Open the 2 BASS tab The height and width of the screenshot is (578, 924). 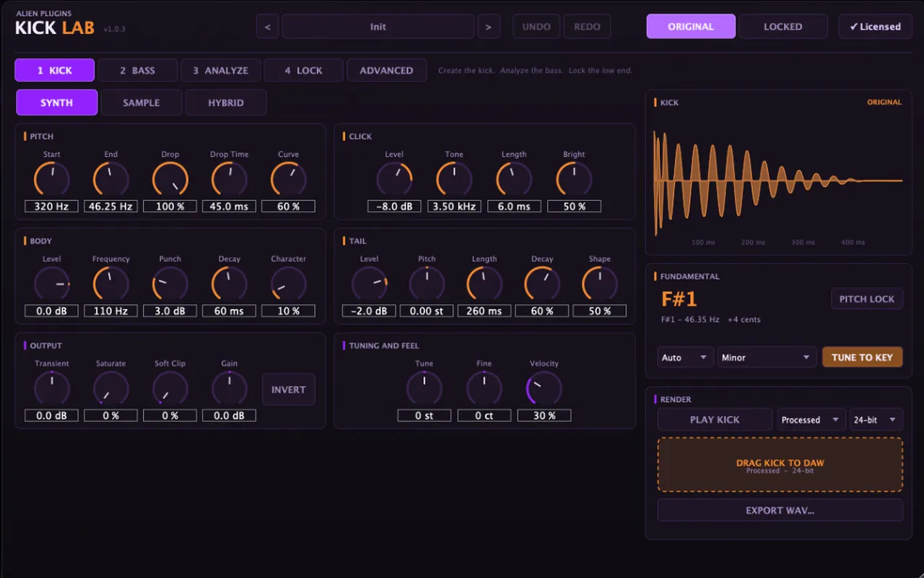(138, 70)
